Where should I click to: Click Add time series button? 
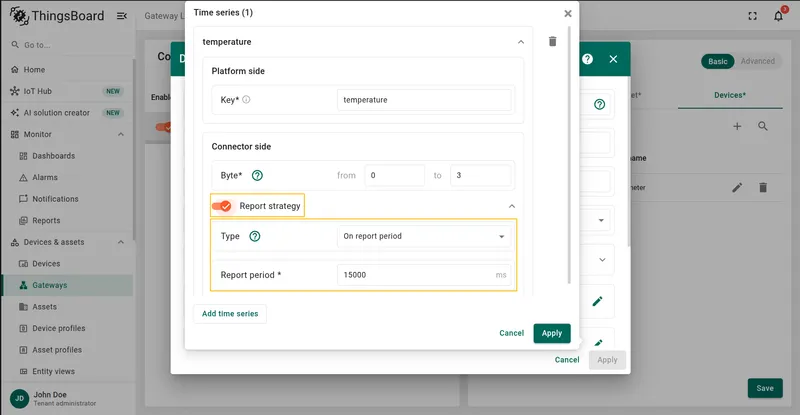[x=230, y=313]
